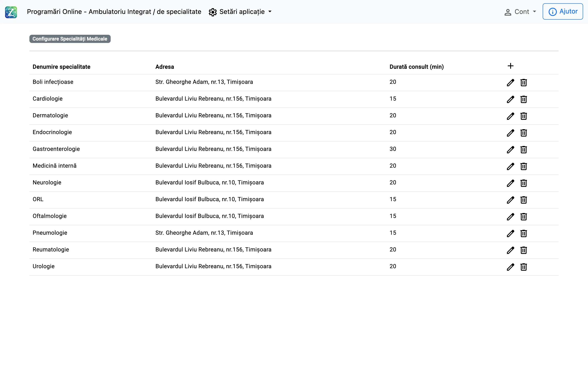The image size is (588, 368).
Task: Delete the Cardiologie row
Action: (524, 99)
